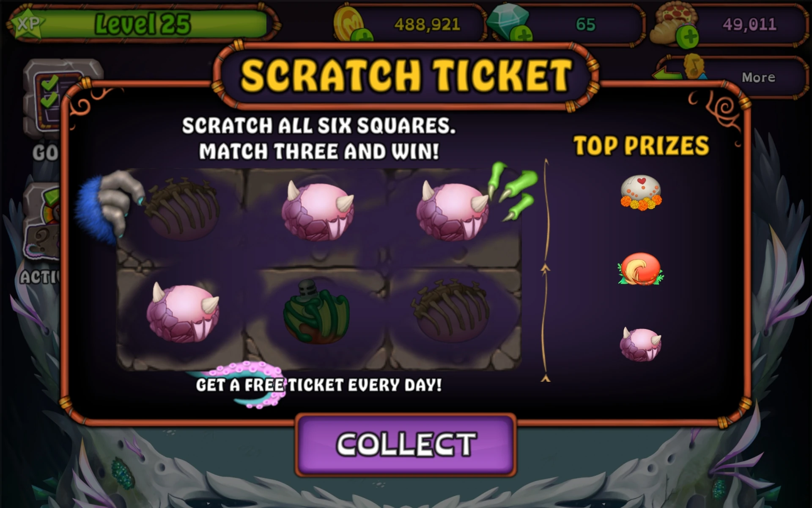812x508 pixels.
Task: Add more food via green plus
Action: 687,36
